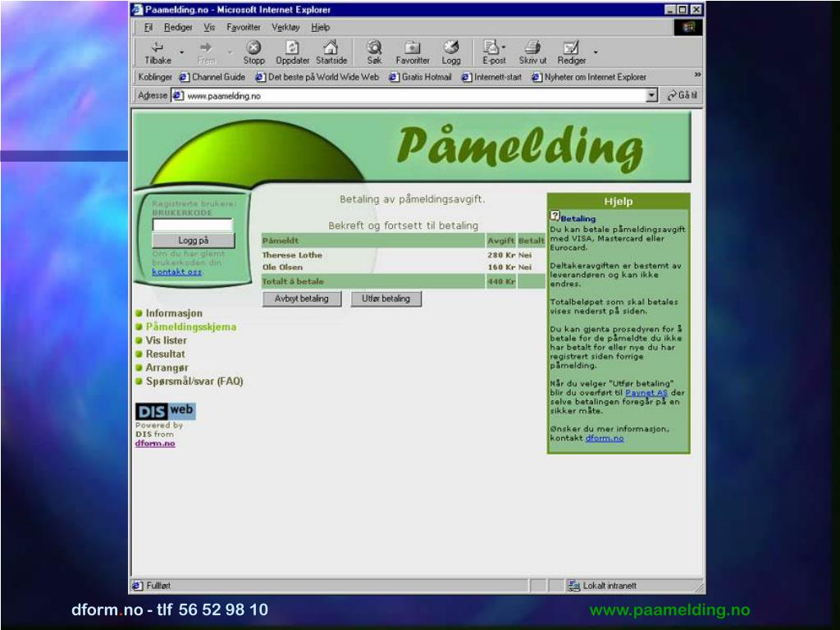Viewport: 840px width, 630px height.
Task: Open the Internett-start shortcut
Action: [492, 77]
